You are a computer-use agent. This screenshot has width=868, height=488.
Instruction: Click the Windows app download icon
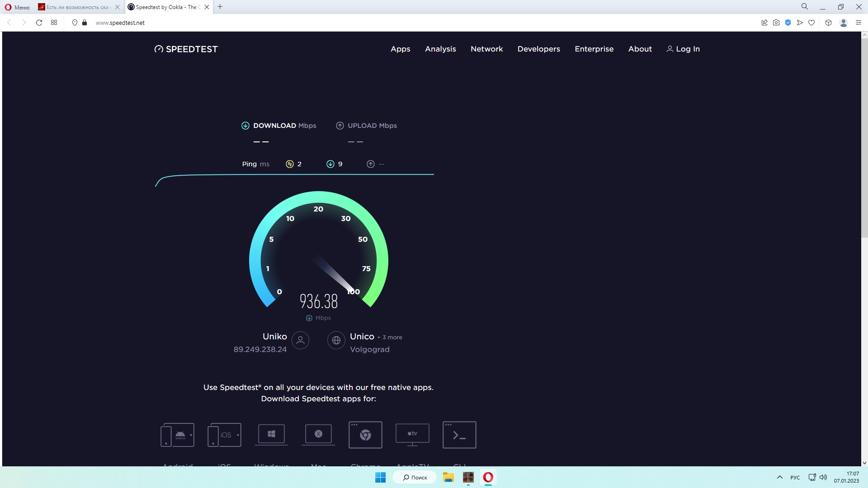[272, 434]
